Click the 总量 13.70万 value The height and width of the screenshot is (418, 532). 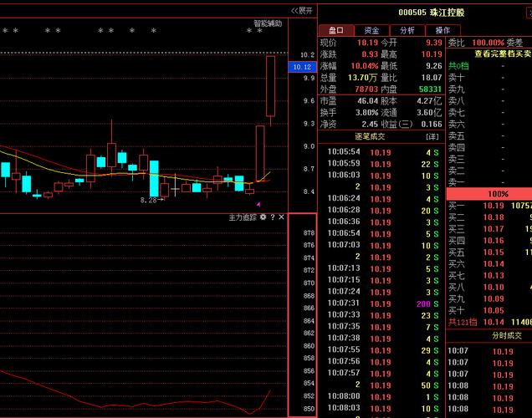pos(362,78)
